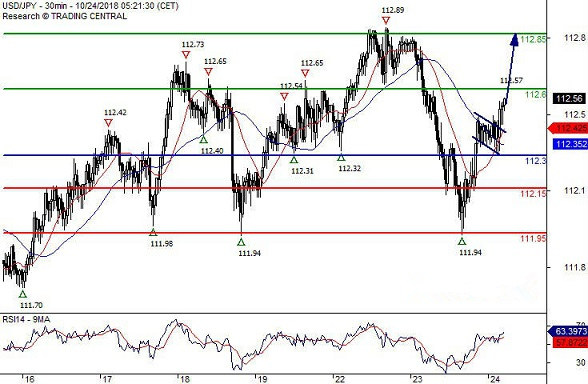Click the red 111.95 support level label

pos(533,238)
